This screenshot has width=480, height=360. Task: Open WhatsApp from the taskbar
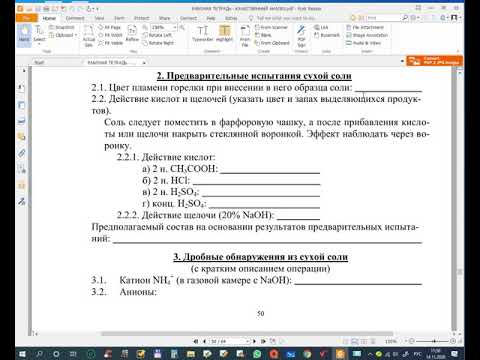(x=257, y=354)
